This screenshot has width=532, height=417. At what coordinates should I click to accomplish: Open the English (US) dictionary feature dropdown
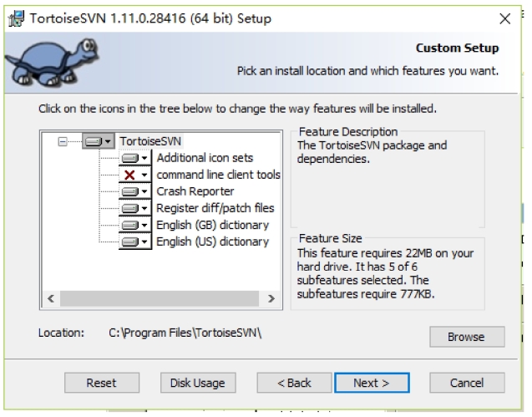[134, 242]
